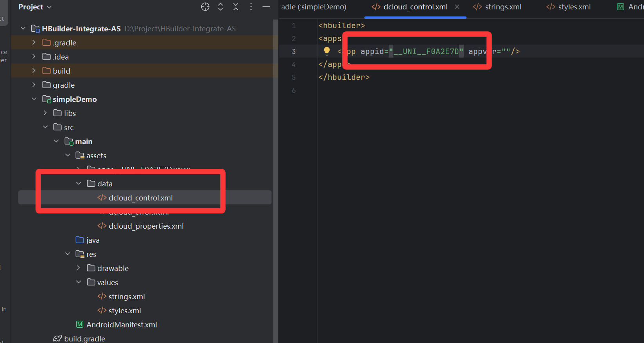Select the main folder
Image resolution: width=644 pixels, height=343 pixels.
point(84,141)
